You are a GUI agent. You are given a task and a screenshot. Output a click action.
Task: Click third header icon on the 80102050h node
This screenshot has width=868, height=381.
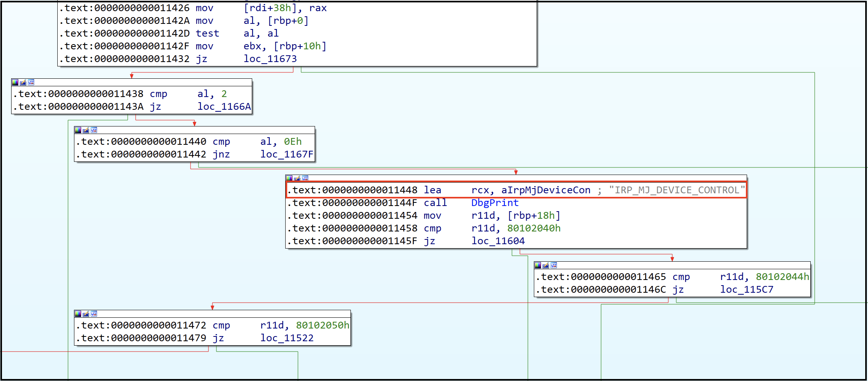[x=94, y=314]
